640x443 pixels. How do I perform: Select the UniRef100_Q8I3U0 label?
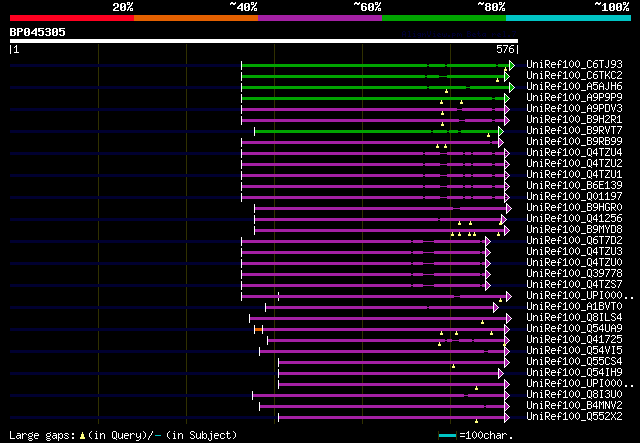coord(574,395)
